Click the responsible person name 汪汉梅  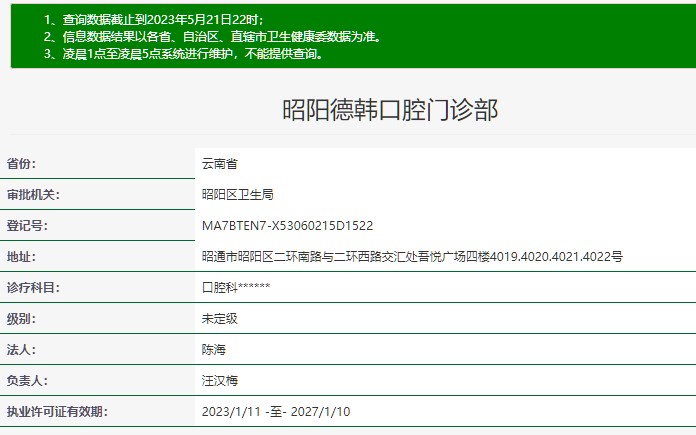point(220,381)
